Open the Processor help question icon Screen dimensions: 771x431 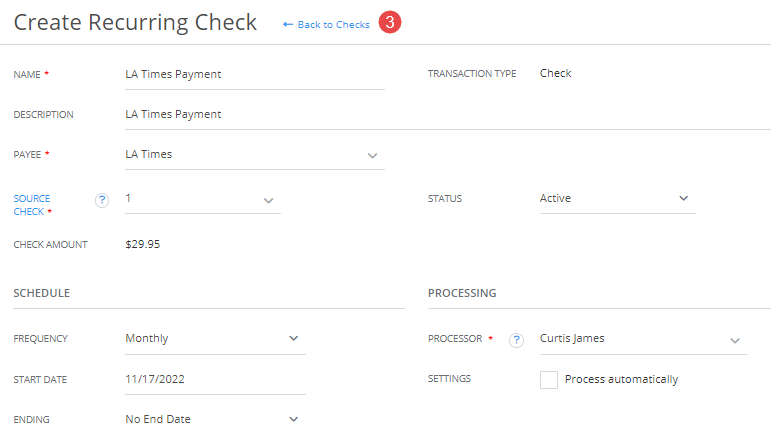(x=516, y=340)
